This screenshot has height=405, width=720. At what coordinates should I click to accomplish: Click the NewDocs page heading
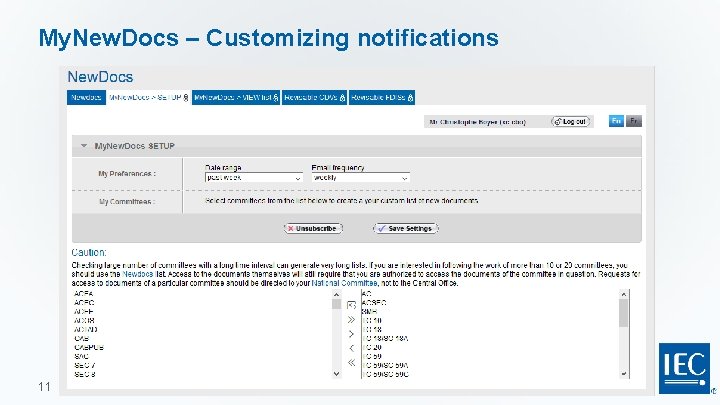pyautogui.click(x=100, y=77)
